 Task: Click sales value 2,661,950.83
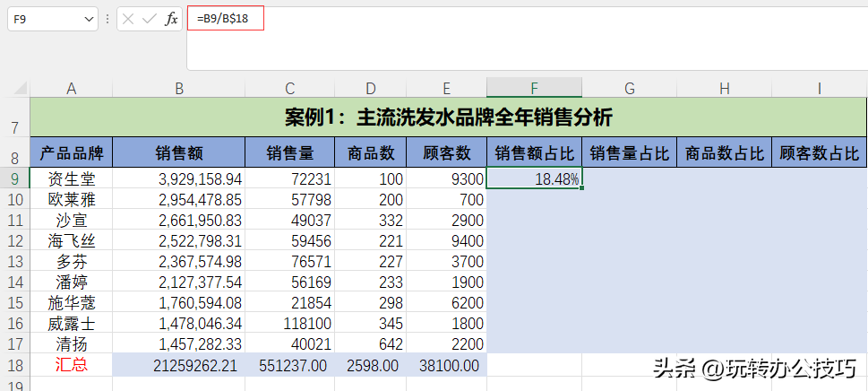179,221
